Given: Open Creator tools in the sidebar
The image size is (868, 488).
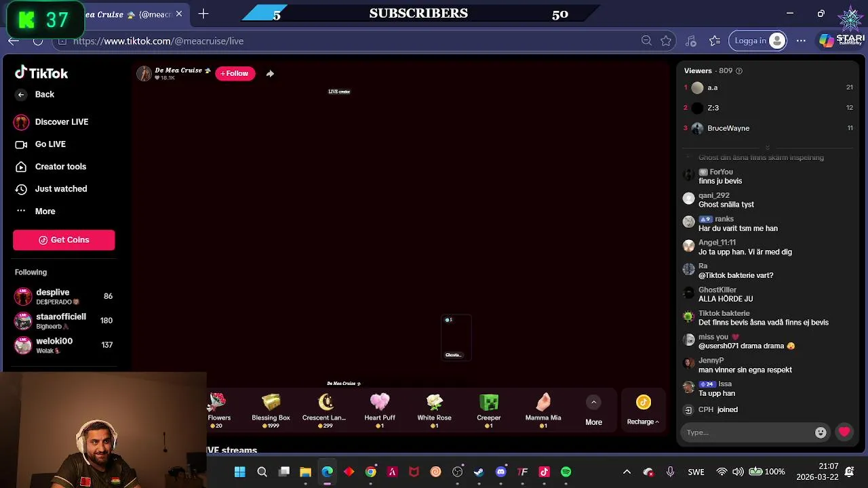Looking at the screenshot, I should pos(51,167).
